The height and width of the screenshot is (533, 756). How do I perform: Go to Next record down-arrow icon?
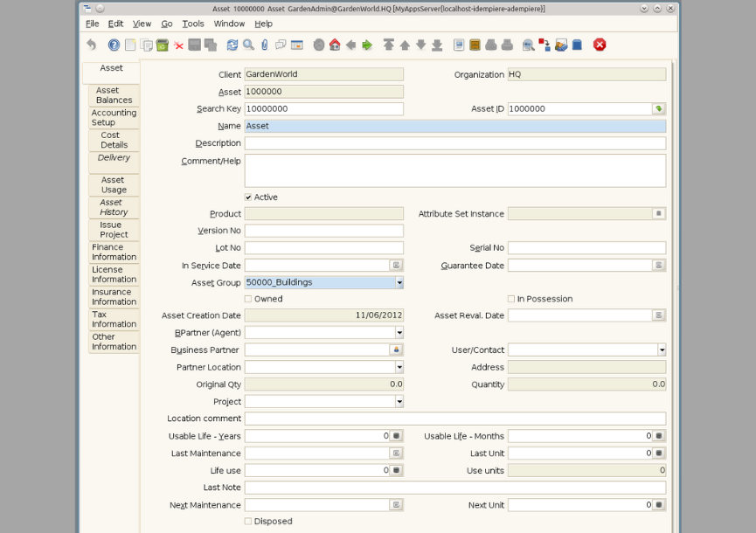point(421,45)
